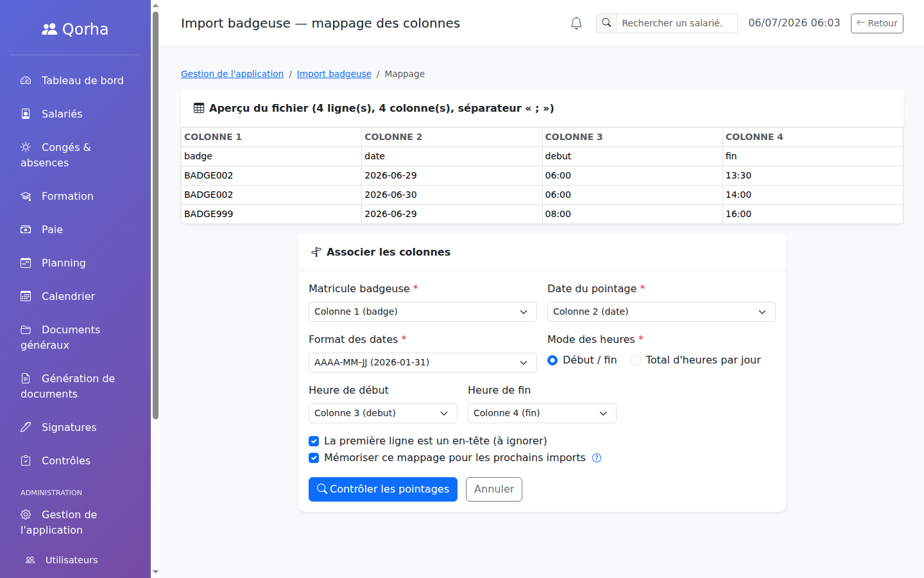Click the 16:00 fin cell
Image resolution: width=924 pixels, height=578 pixels.
[x=812, y=214]
